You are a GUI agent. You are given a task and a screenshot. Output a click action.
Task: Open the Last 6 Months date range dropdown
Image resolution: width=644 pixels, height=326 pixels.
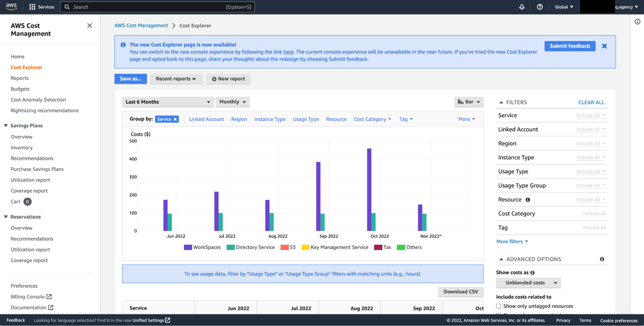pos(168,102)
